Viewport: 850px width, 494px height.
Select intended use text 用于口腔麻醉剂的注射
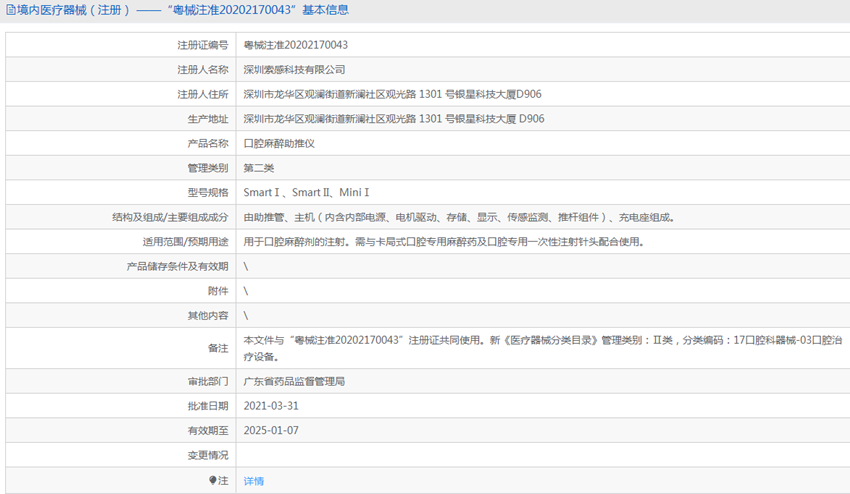pyautogui.click(x=443, y=242)
